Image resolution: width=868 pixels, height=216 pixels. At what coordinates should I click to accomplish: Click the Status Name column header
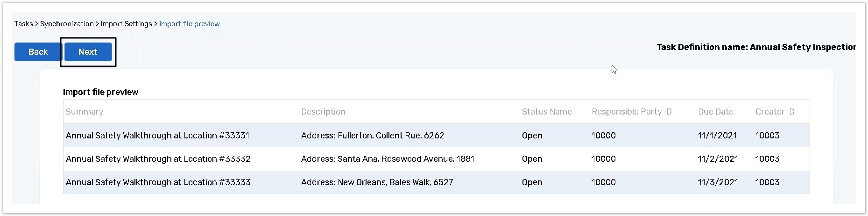[546, 112]
